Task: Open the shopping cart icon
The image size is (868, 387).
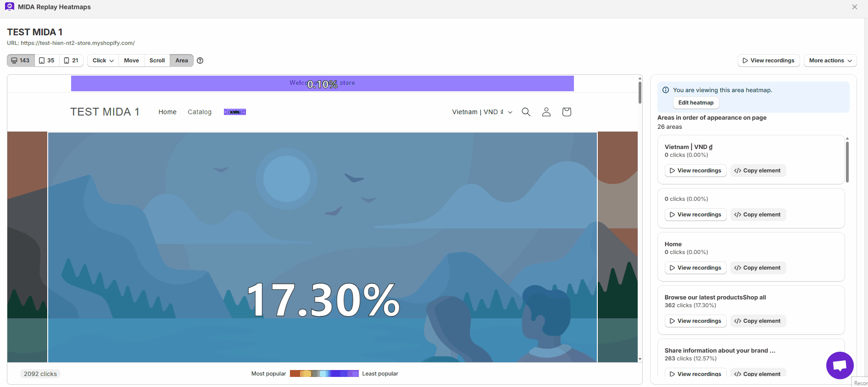Action: [567, 112]
